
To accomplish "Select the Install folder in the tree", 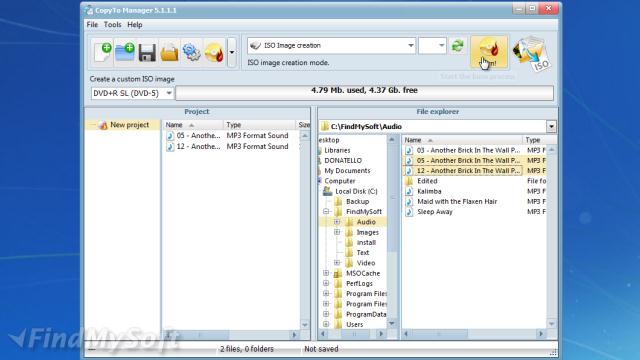I will point(366,242).
